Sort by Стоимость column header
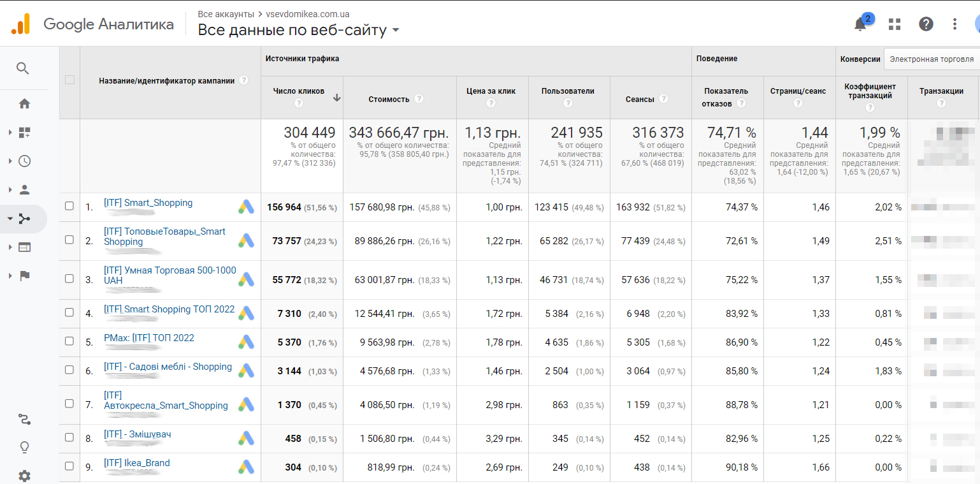The height and width of the screenshot is (484, 980). [388, 99]
